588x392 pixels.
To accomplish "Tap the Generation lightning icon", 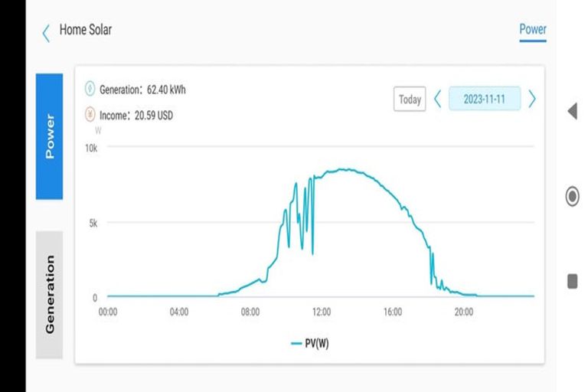I will [90, 90].
